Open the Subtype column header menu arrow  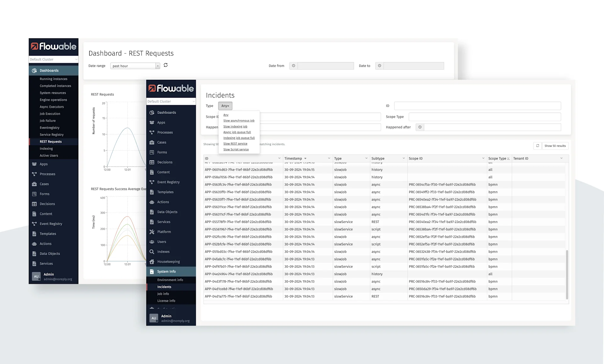point(403,158)
